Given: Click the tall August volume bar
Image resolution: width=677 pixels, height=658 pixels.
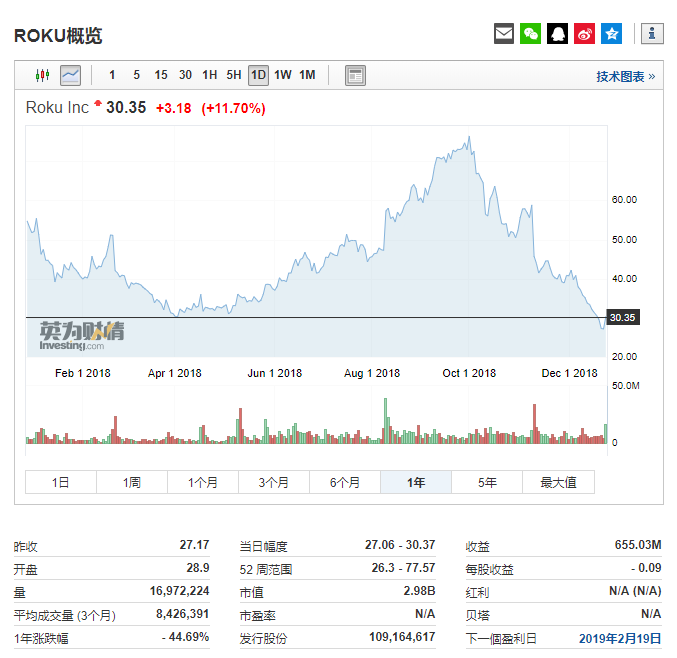Looking at the screenshot, I should tap(385, 421).
